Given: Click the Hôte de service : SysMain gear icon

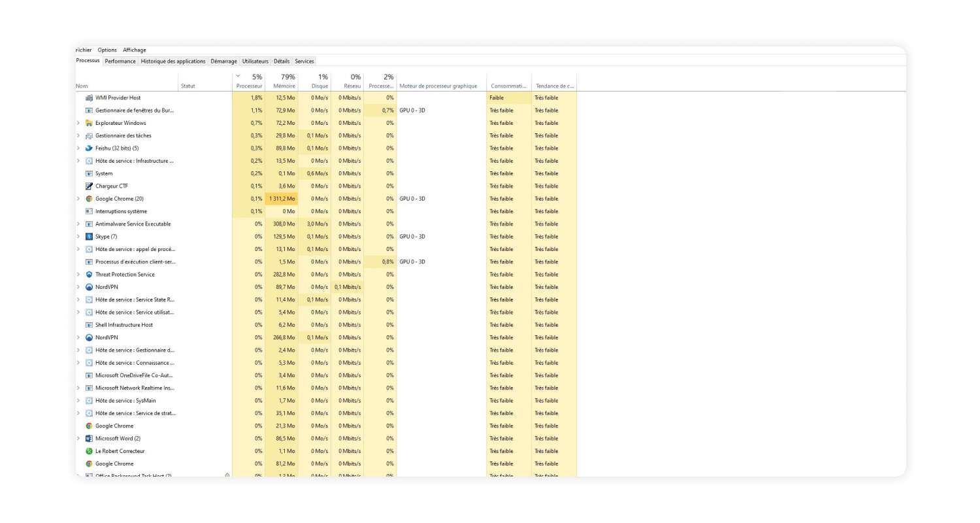Looking at the screenshot, I should pos(89,401).
